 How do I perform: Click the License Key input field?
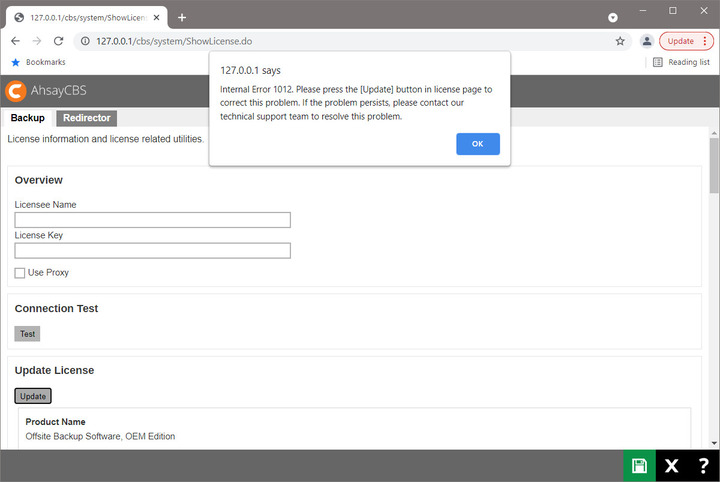pyautogui.click(x=152, y=251)
